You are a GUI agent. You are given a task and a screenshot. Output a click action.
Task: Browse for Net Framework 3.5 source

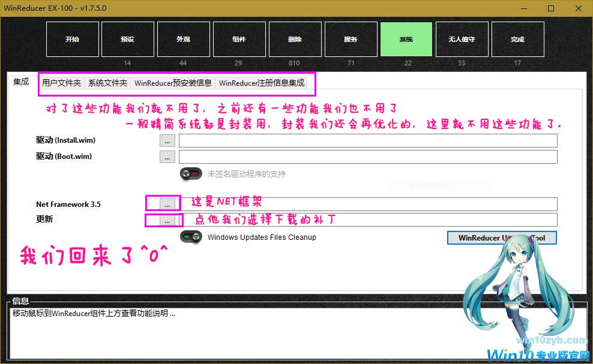167,204
